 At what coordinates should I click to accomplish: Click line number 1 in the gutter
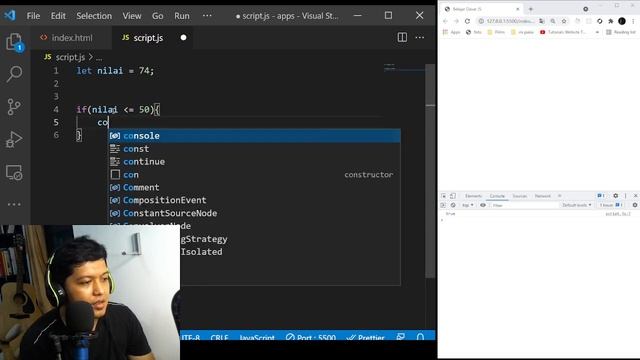point(56,71)
